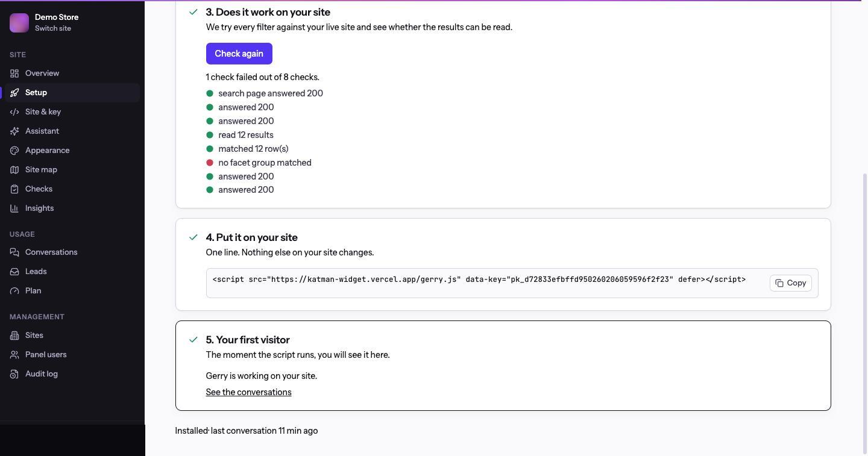The height and width of the screenshot is (456, 868).
Task: Copy the script snippet
Action: point(790,283)
